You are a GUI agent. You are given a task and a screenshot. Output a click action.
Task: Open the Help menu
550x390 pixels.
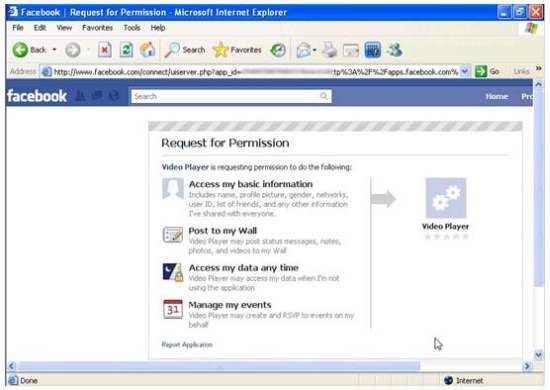(x=158, y=28)
